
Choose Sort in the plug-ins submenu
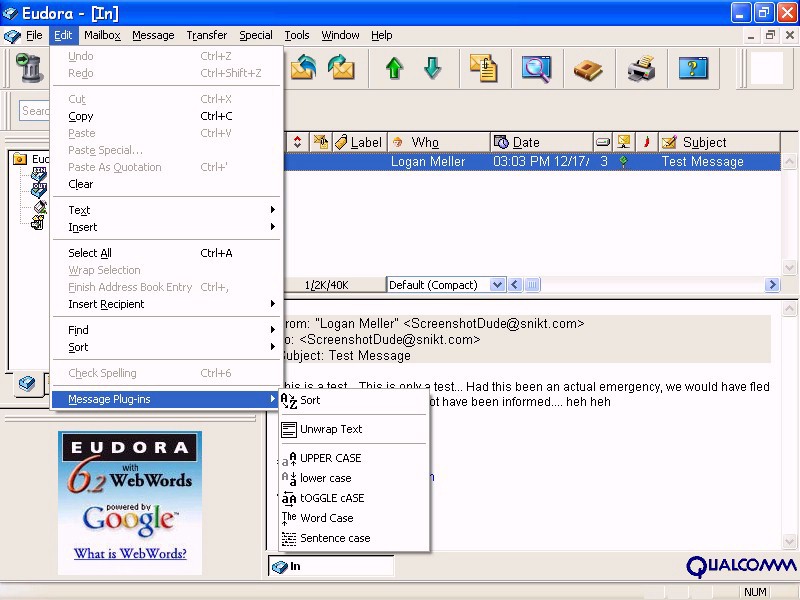pos(354,401)
